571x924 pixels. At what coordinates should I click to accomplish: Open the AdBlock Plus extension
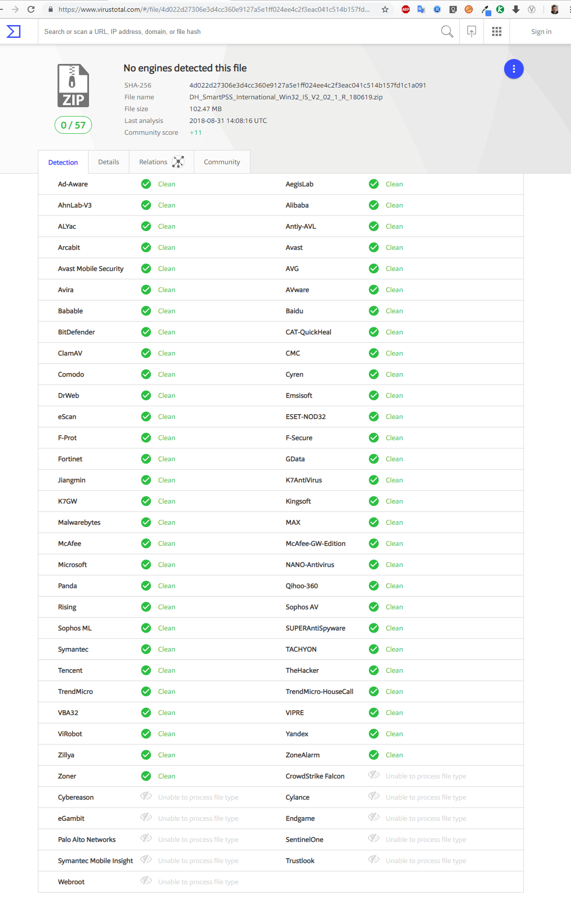pos(406,9)
